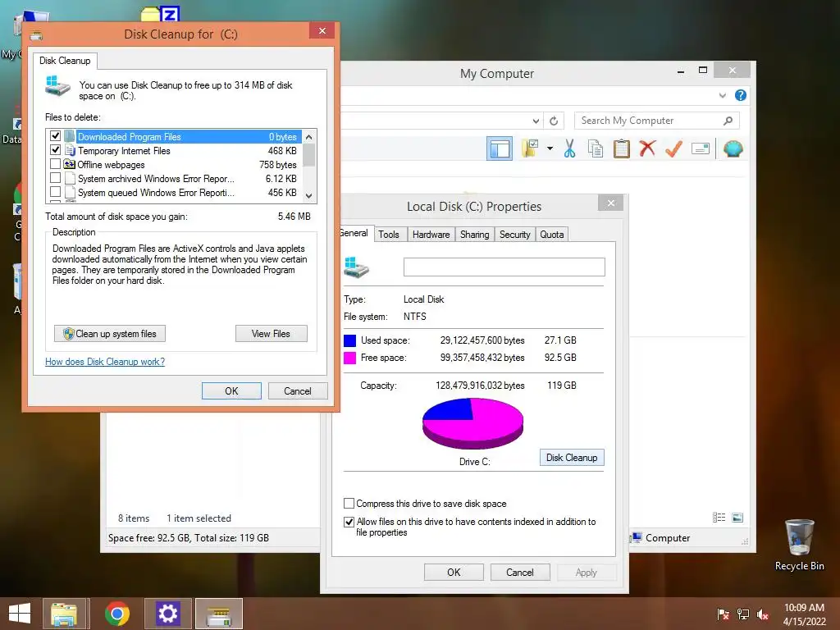This screenshot has width=840, height=630.
Task: Switch to the Sharing tab
Action: [475, 235]
